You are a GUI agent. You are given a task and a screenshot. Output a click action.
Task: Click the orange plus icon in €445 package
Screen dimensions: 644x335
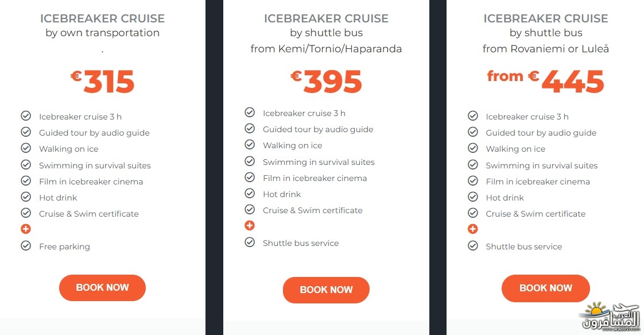click(x=473, y=229)
